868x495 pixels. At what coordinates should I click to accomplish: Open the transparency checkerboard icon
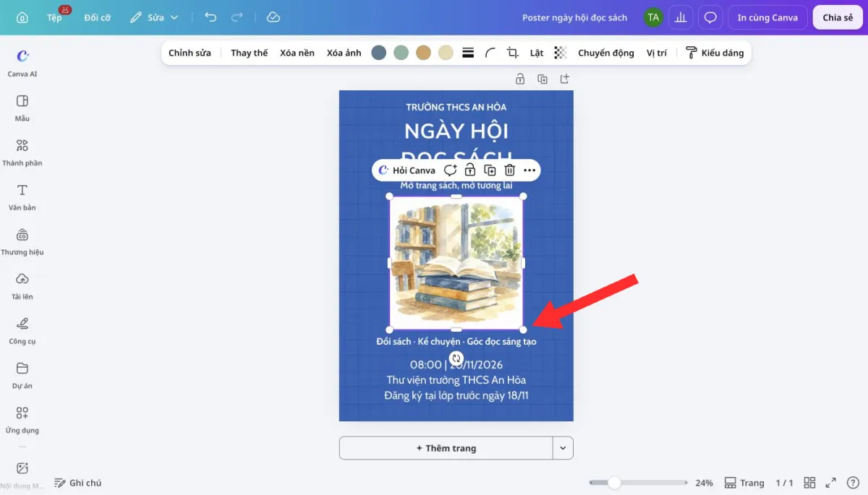(x=561, y=53)
